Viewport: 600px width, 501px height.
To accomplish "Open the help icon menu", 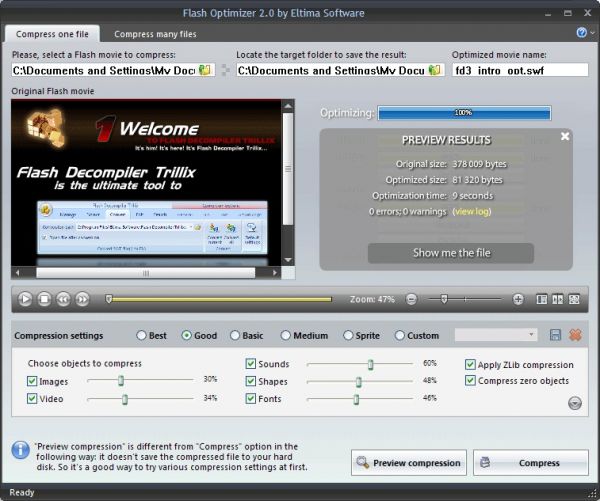I will point(581,33).
